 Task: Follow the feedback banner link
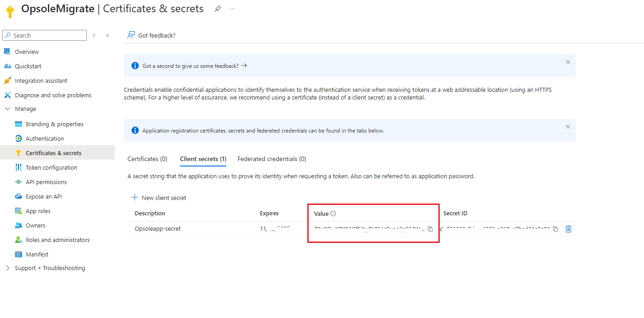pos(194,66)
